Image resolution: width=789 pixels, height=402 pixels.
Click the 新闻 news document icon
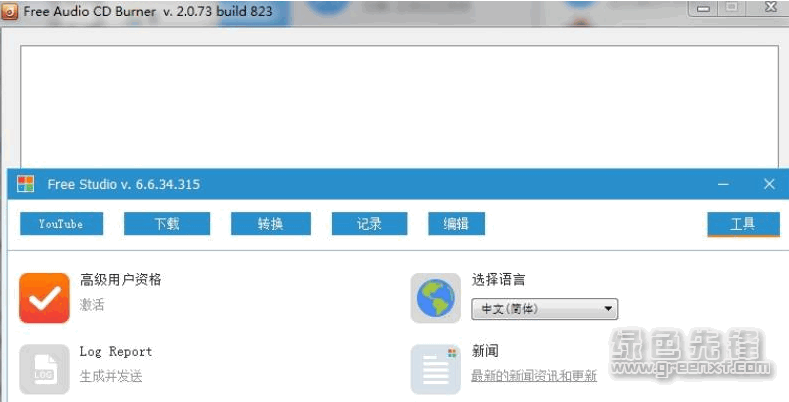point(436,369)
